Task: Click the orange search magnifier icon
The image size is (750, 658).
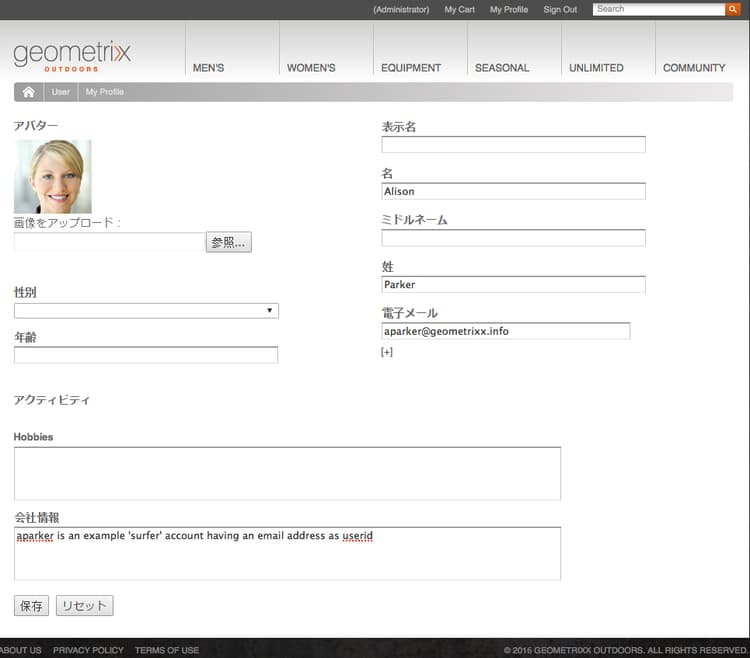Action: pyautogui.click(x=733, y=9)
